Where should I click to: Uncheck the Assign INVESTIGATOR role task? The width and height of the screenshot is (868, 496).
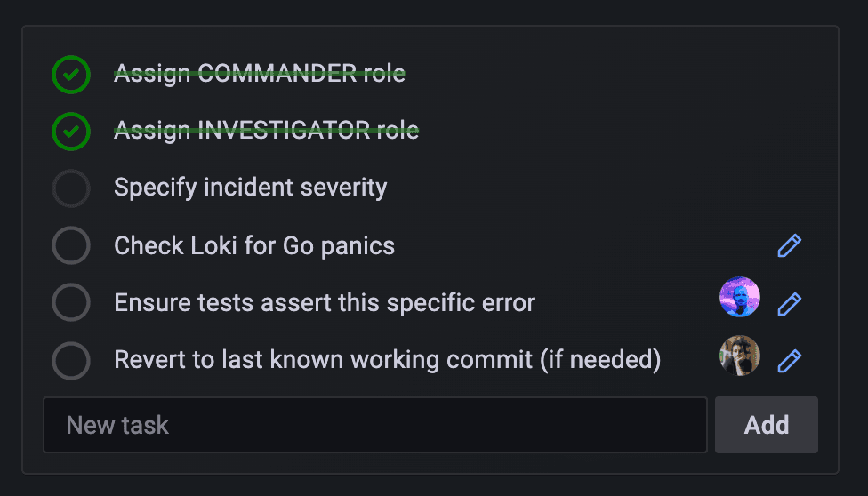point(71,132)
